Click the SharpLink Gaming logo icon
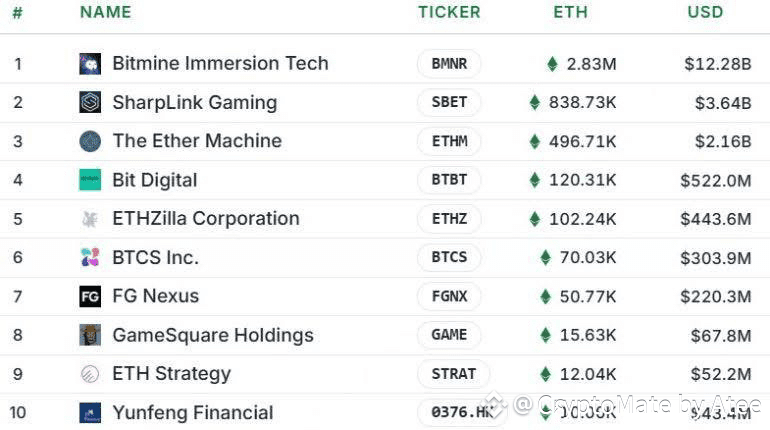 (x=90, y=102)
